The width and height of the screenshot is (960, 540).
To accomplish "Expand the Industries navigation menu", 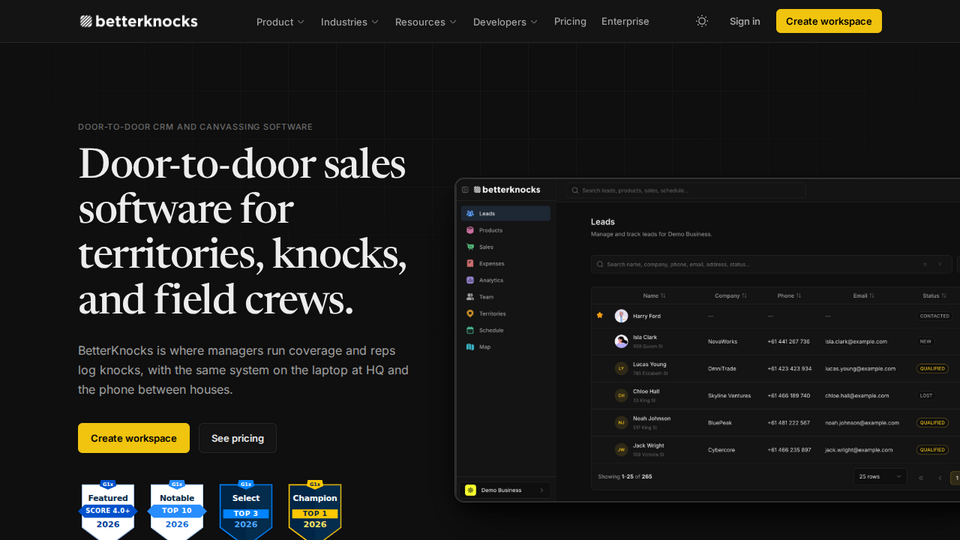I will (x=350, y=22).
